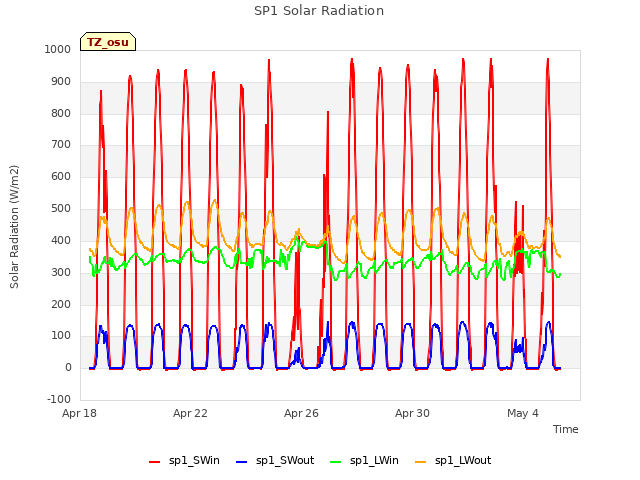Click the May 4 x-axis tick label
This screenshot has width=640, height=480.
coord(523,413)
